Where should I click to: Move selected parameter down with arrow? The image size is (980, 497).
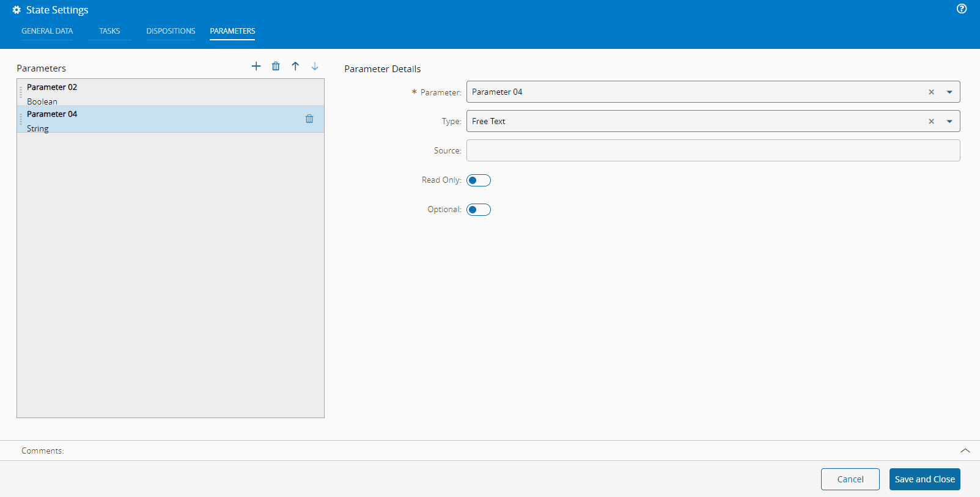pos(315,66)
